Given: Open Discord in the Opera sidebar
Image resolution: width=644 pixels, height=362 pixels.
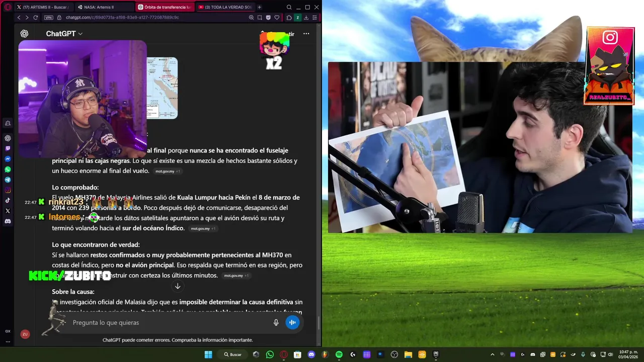Looking at the screenshot, I should click(x=8, y=221).
